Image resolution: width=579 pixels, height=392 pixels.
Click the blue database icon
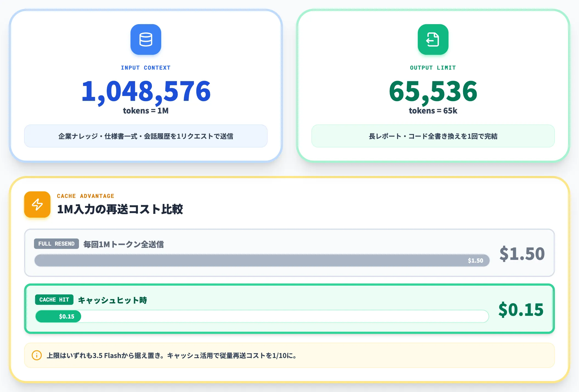pos(146,39)
